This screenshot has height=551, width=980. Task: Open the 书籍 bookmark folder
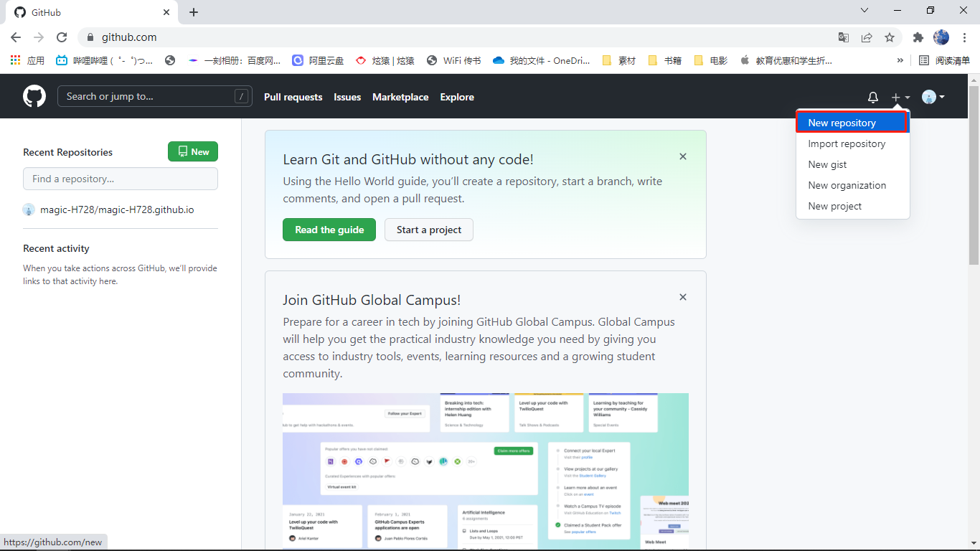click(x=665, y=60)
